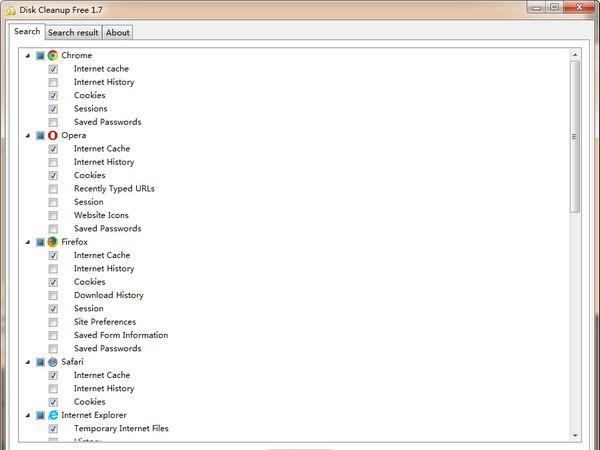Collapse the Safari tree node
The width and height of the screenshot is (600, 450).
click(x=28, y=362)
